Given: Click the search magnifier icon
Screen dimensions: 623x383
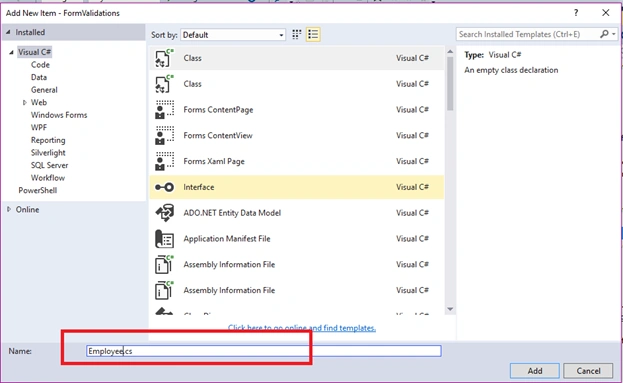Looking at the screenshot, I should [604, 34].
